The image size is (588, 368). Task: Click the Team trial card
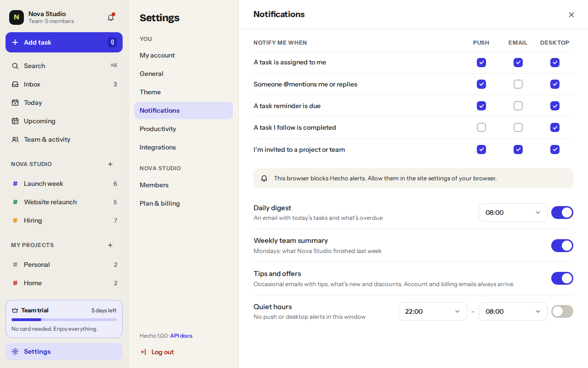(x=64, y=319)
